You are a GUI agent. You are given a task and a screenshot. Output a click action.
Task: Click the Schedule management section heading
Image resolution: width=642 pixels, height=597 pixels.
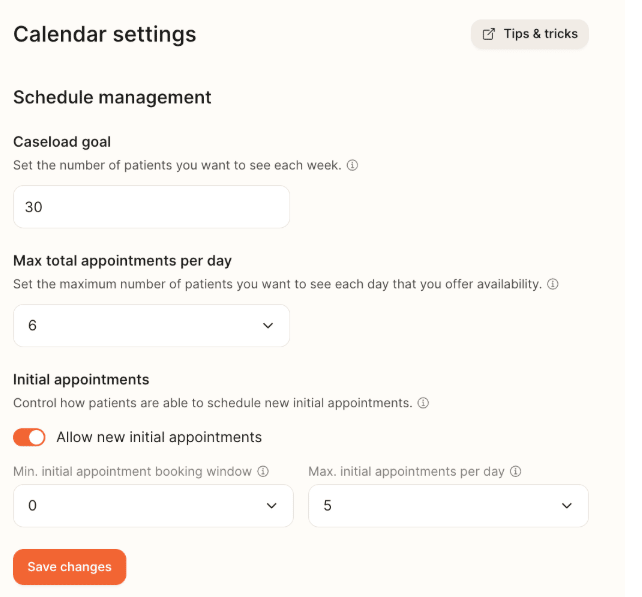tap(112, 97)
